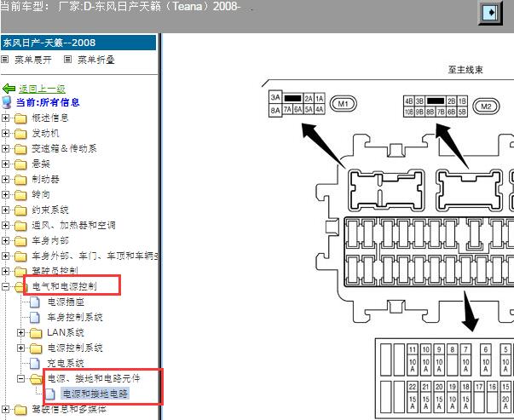514x420 pixels.
Task: Expand the 驾驶信息和多媒体 folder node
Action: tap(5, 409)
